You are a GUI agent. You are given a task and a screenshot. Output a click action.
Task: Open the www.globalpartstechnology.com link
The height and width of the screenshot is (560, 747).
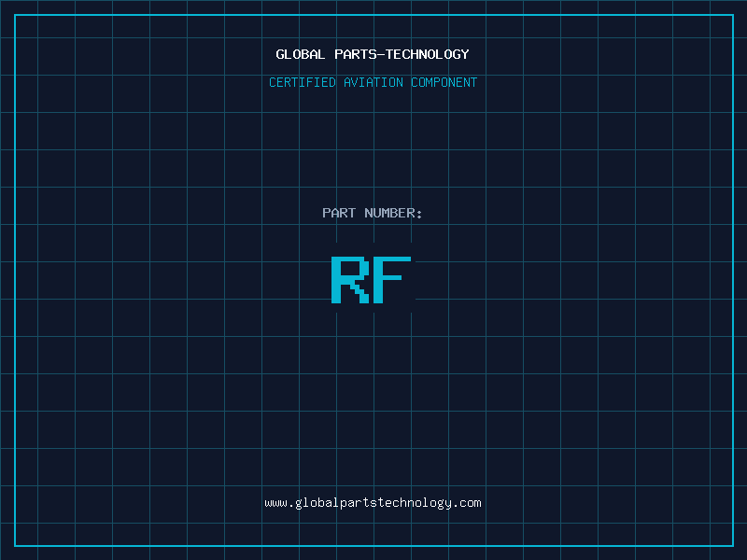373,503
